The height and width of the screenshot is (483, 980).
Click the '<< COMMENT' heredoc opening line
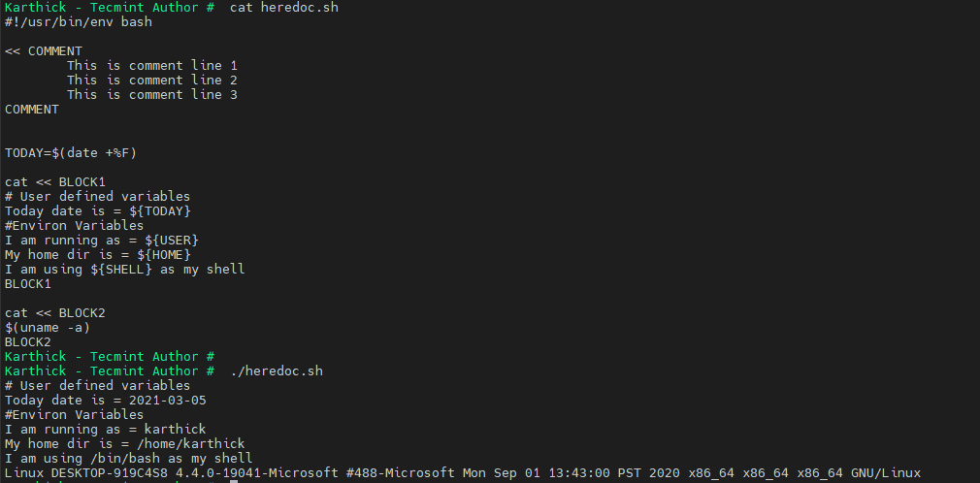pos(44,51)
